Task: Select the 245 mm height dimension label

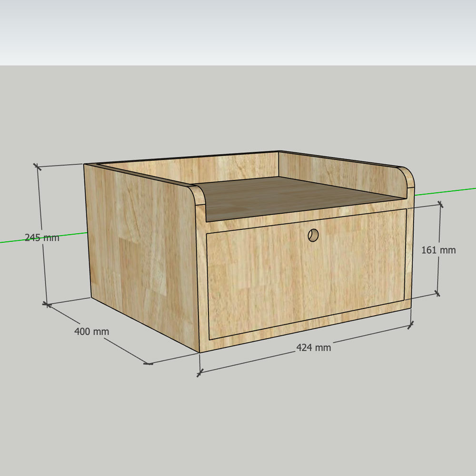Action: click(x=42, y=238)
